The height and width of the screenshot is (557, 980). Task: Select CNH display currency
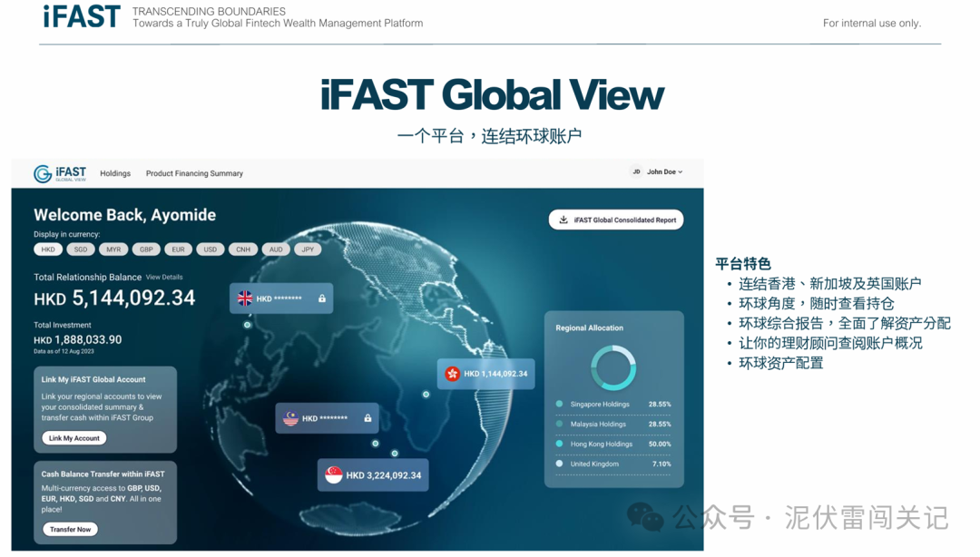click(243, 249)
